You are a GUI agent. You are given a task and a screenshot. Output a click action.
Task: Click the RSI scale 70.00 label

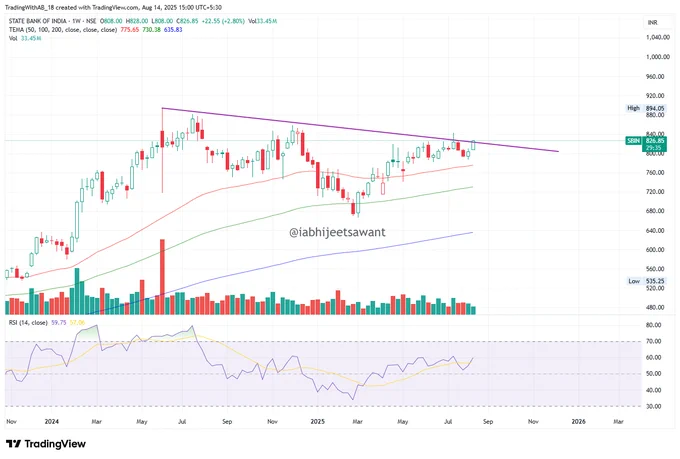tap(654, 341)
